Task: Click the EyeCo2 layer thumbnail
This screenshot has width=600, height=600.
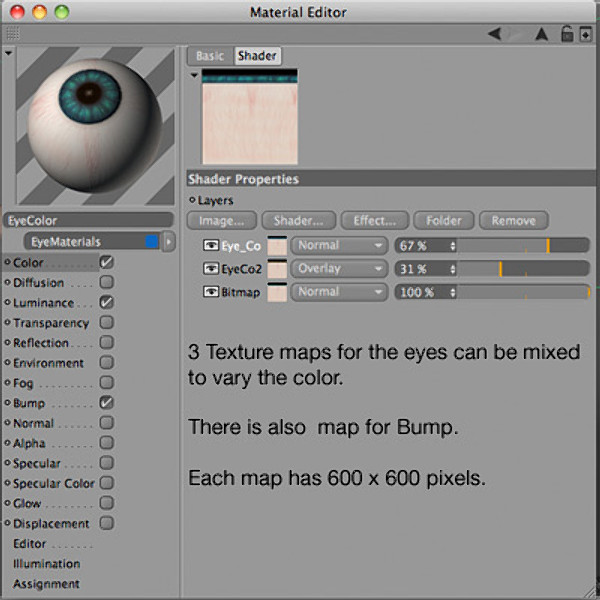Action: (277, 269)
